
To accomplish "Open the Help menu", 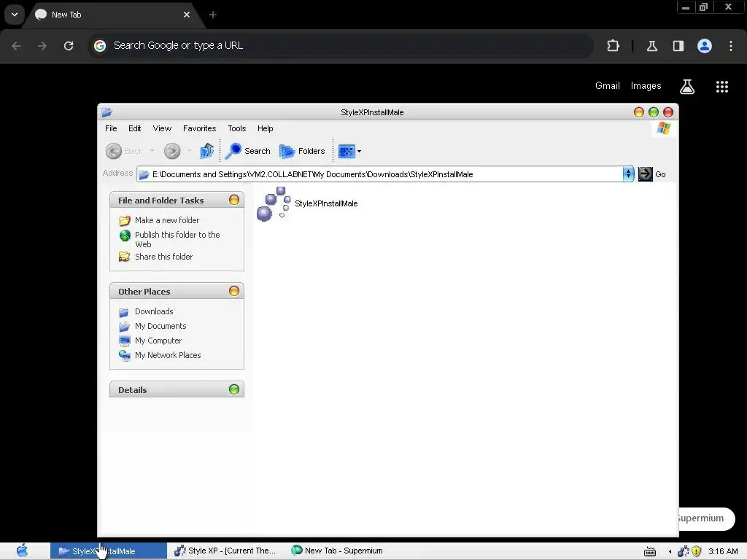I will pos(266,128).
